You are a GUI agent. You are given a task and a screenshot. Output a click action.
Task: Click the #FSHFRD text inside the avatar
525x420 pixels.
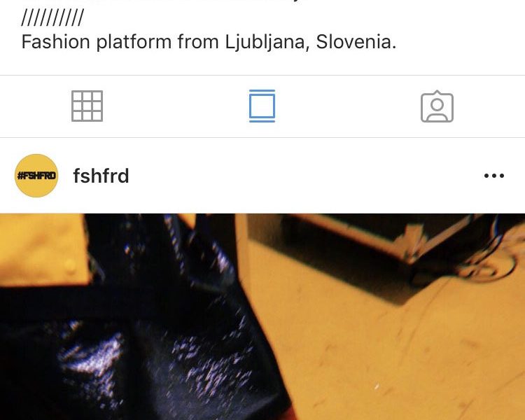click(36, 176)
